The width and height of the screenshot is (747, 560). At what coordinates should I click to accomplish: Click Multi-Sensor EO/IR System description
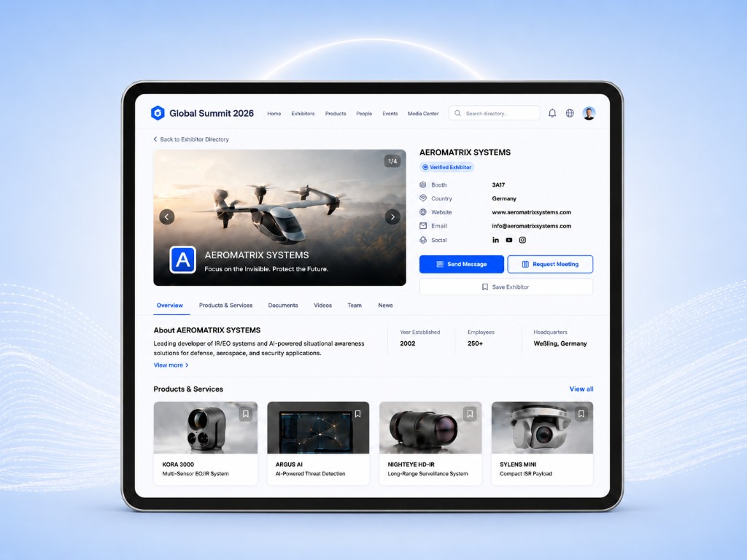(196, 474)
